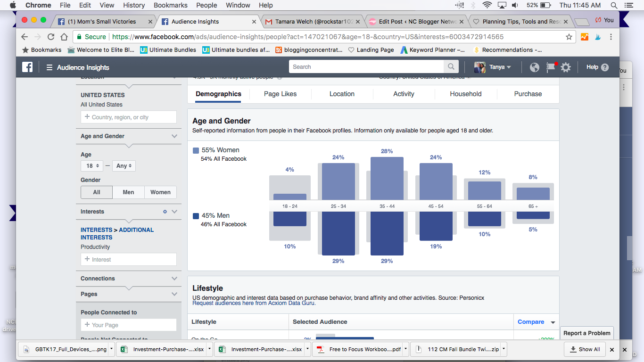Click the Facebook search field
This screenshot has height=362, width=644.
pos(367,67)
